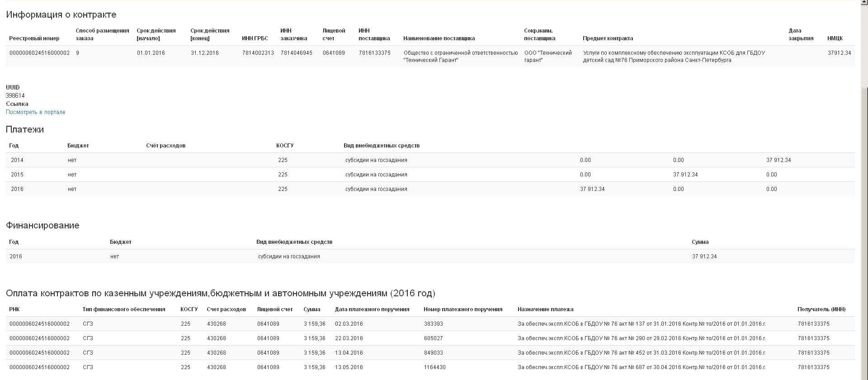Screen dimensions: 868x380
Task: Click payment order number 383393
Action: (x=434, y=324)
